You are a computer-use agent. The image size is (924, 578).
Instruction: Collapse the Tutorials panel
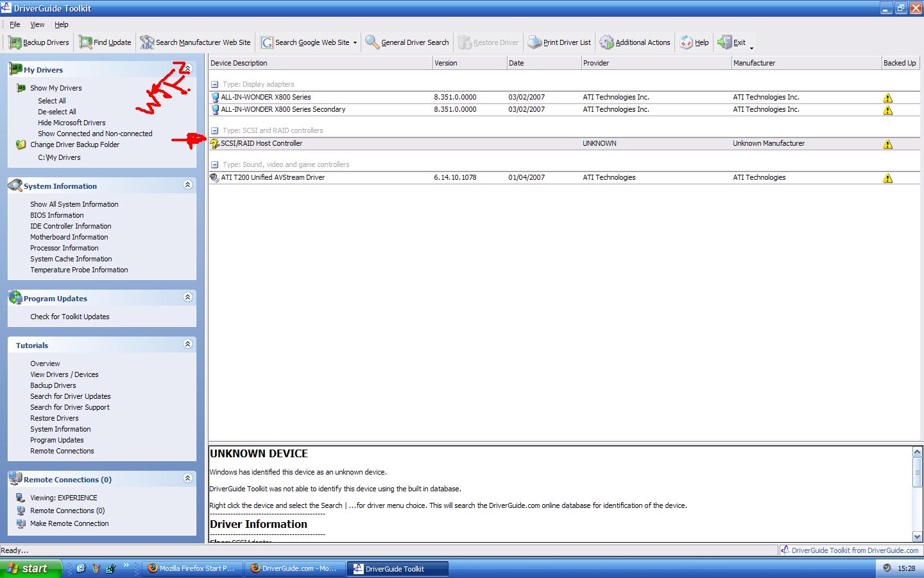point(188,344)
